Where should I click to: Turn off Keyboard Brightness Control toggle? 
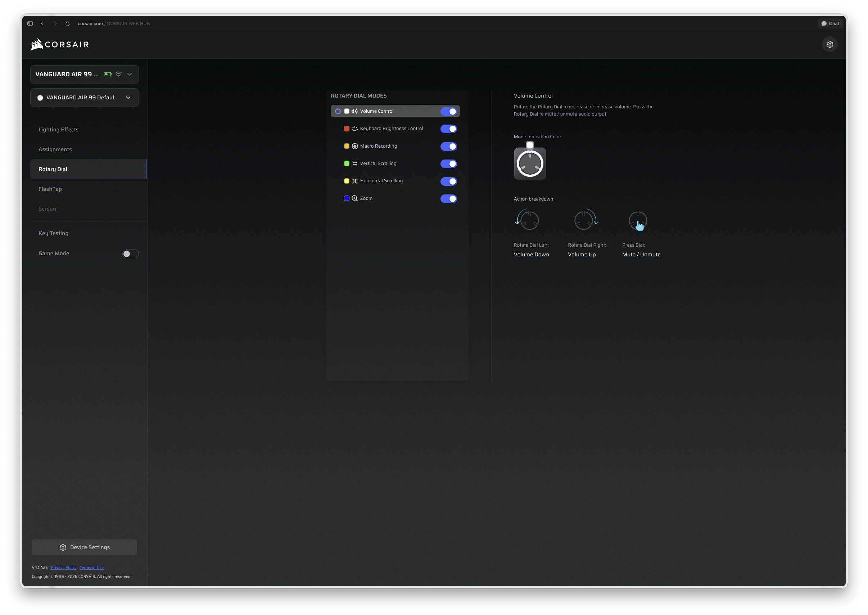pos(448,129)
